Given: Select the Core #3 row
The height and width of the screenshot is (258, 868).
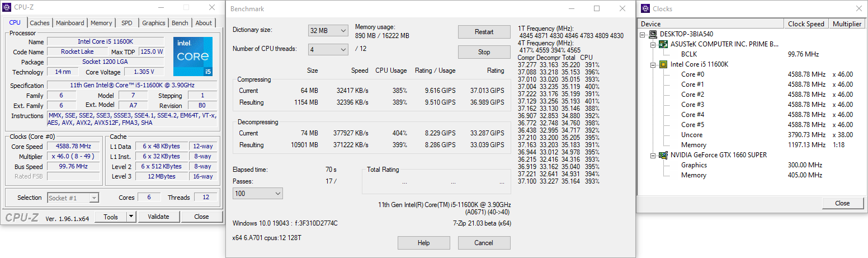Looking at the screenshot, I should (x=752, y=105).
